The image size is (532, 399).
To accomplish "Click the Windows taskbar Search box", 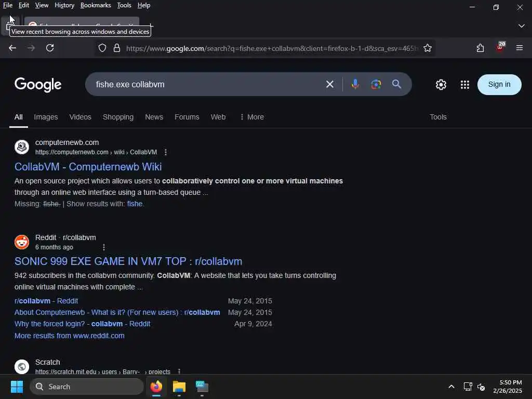I will 87,387.
